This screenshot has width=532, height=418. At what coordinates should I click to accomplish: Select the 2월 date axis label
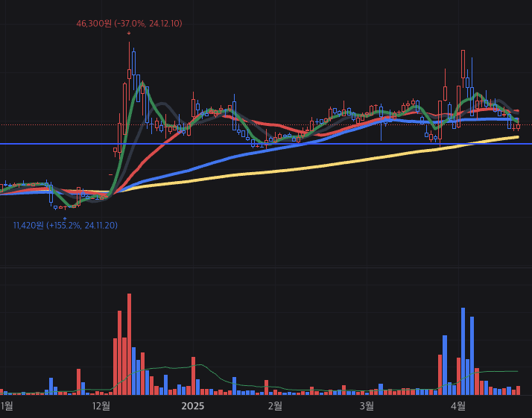point(275,406)
